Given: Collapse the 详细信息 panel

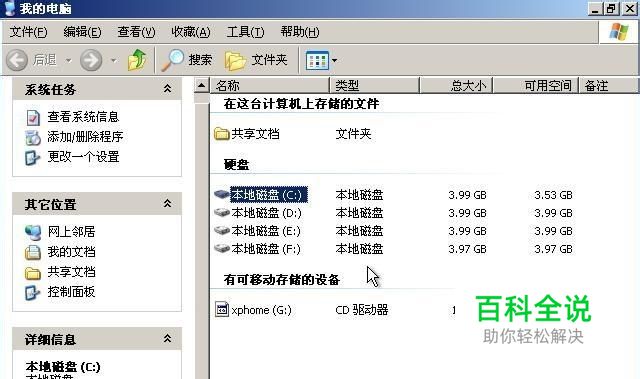Looking at the screenshot, I should 167,338.
